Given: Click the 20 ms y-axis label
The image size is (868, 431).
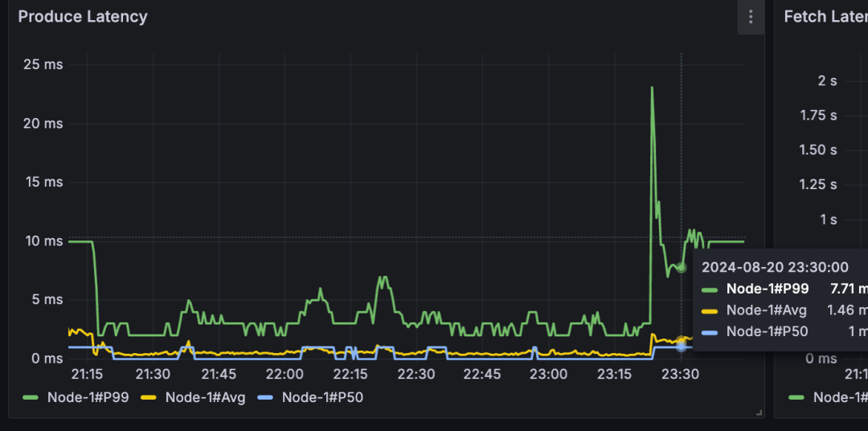Looking at the screenshot, I should (43, 124).
